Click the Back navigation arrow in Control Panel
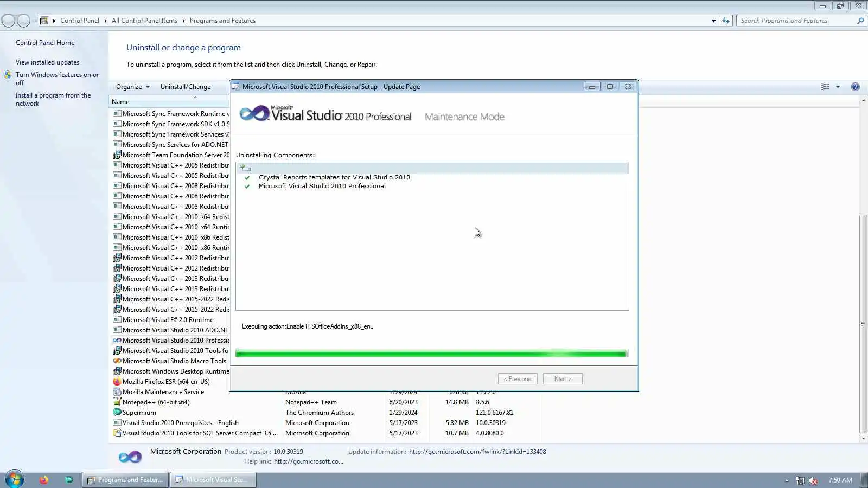This screenshot has width=868, height=488. pyautogui.click(x=8, y=21)
